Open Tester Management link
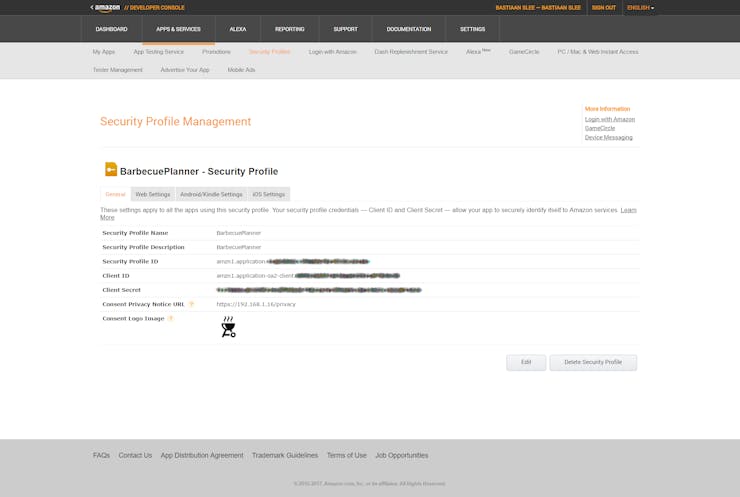The height and width of the screenshot is (497, 740). click(118, 70)
